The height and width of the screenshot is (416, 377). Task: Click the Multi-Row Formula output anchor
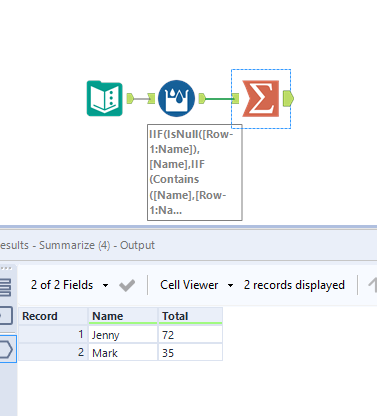[x=202, y=98]
